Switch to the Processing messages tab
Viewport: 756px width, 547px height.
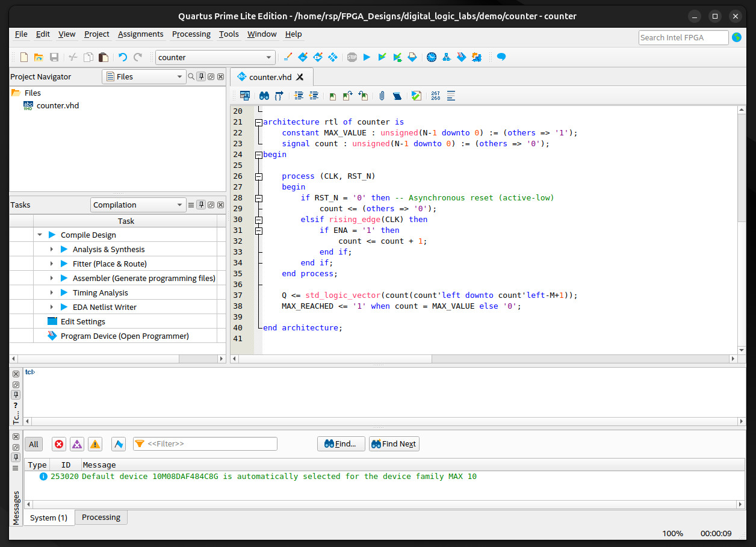pyautogui.click(x=101, y=518)
